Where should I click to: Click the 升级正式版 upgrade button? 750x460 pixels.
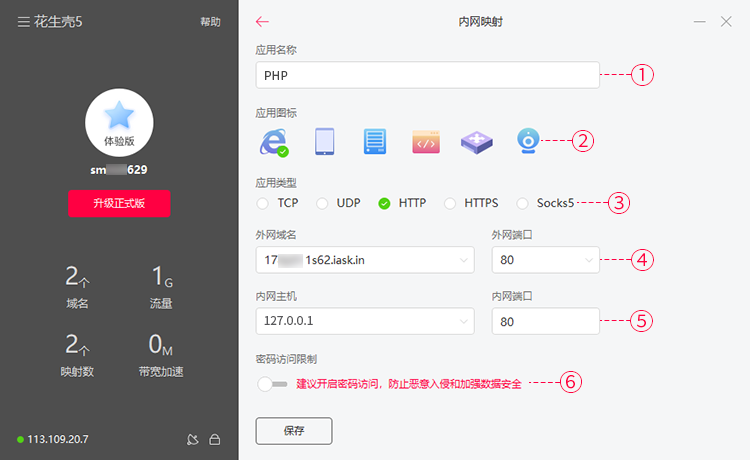[x=119, y=203]
